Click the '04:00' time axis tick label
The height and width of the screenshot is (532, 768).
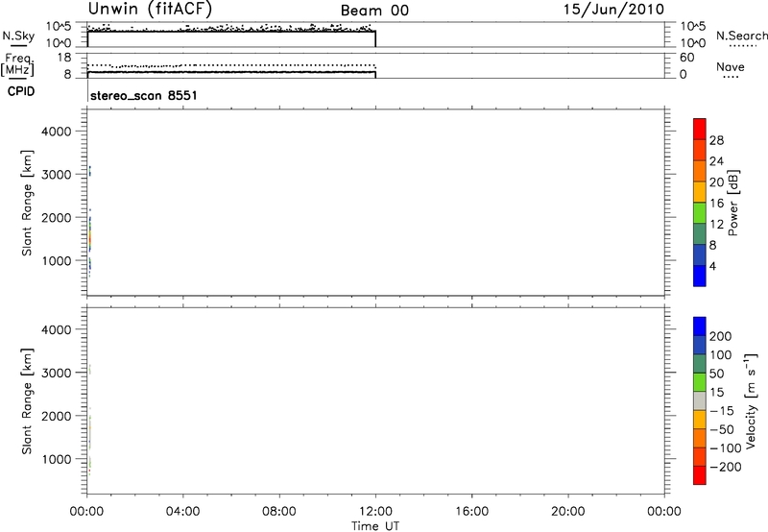pyautogui.click(x=183, y=512)
